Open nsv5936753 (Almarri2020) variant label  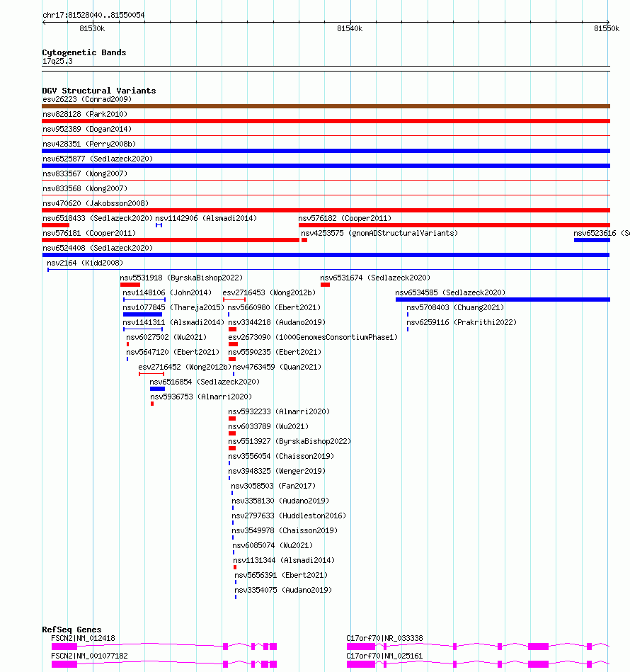tap(201, 397)
